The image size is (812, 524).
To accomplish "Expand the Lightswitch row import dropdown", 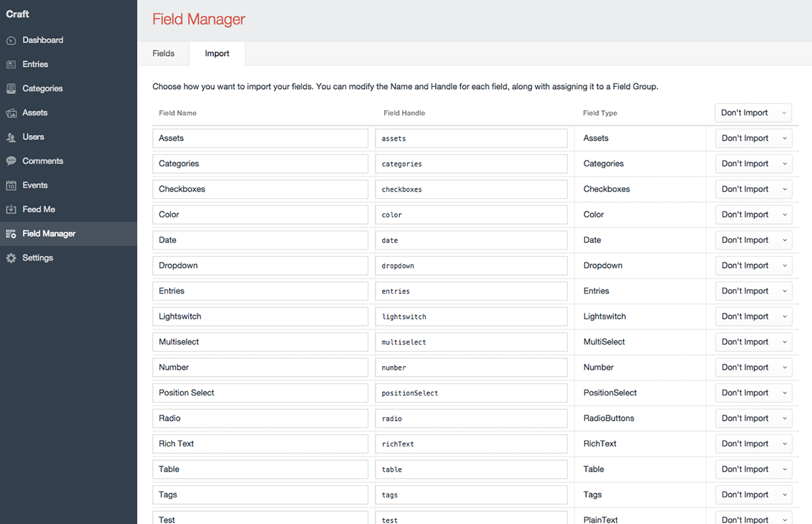I will pyautogui.click(x=753, y=317).
